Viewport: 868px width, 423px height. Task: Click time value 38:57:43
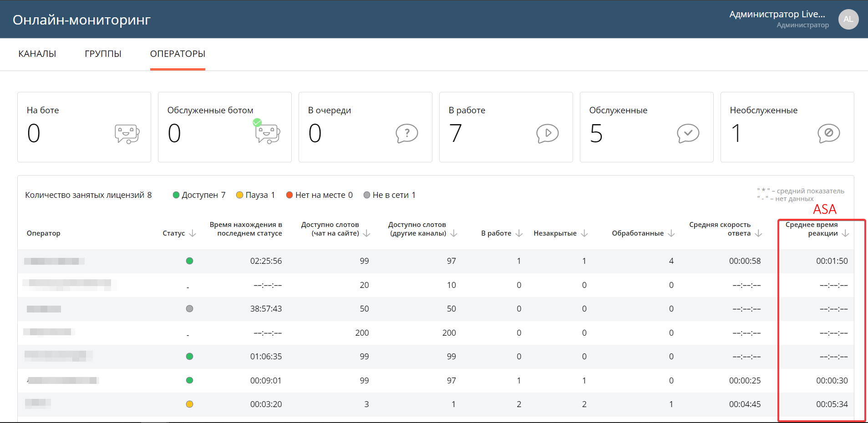coord(266,309)
